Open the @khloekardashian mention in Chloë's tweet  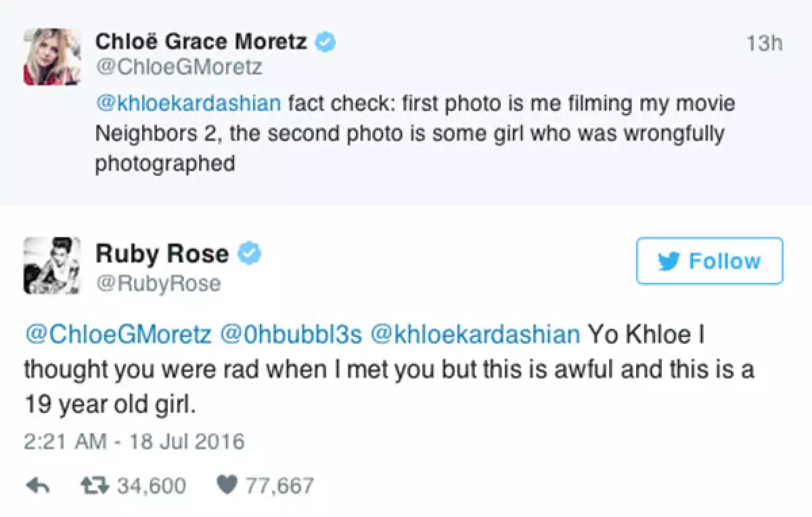tap(189, 104)
